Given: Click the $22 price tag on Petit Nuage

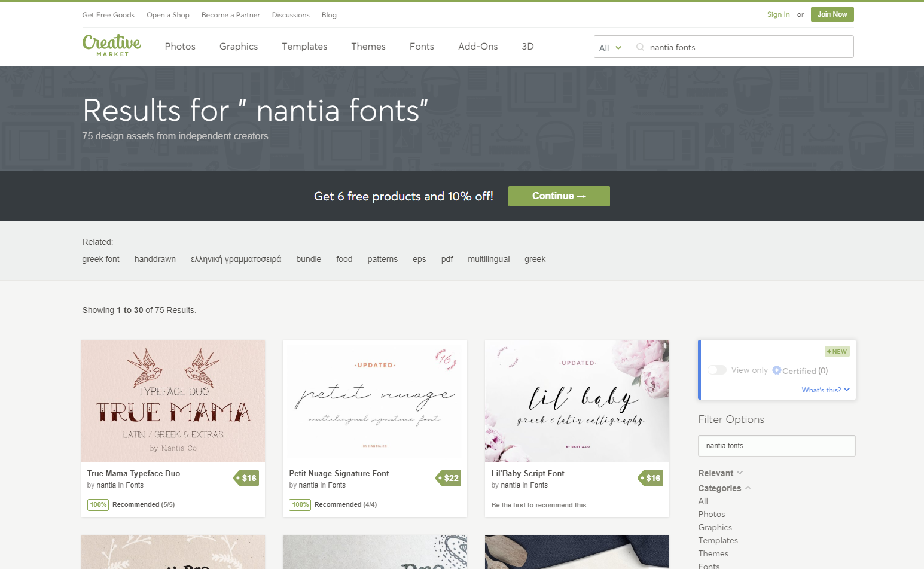Looking at the screenshot, I should coord(449,478).
